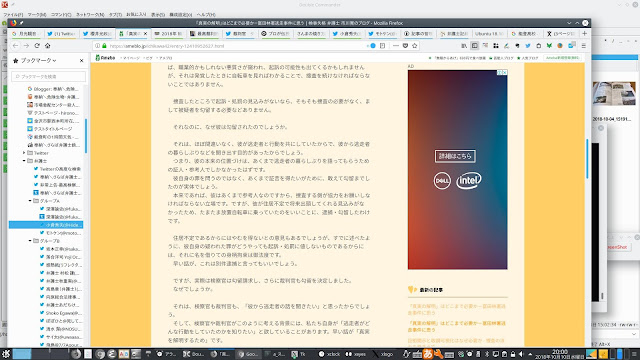Click the Japanese input あ tray icon
The width and height of the screenshot is (640, 360).
[x=428, y=354]
